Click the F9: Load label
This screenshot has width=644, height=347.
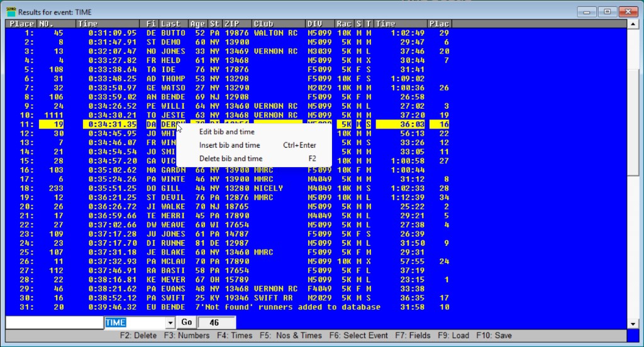(453, 336)
